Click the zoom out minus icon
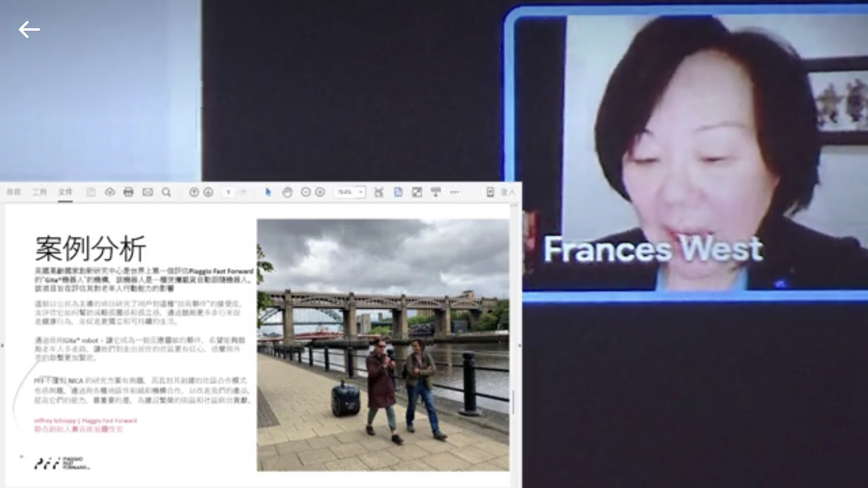 click(305, 192)
